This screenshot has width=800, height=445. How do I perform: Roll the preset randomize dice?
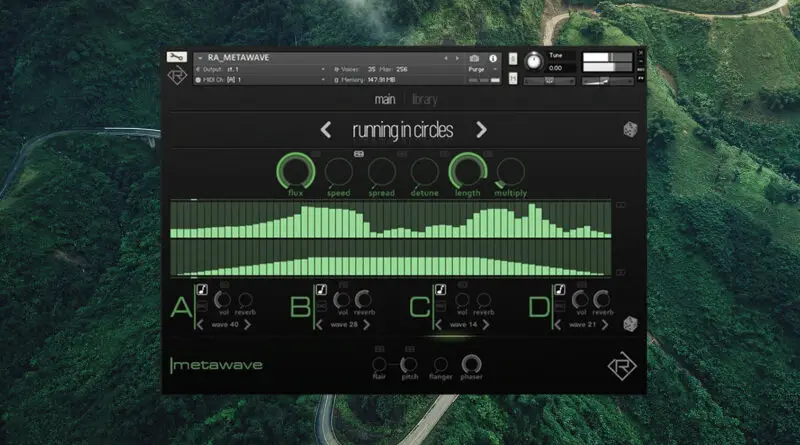[x=630, y=129]
